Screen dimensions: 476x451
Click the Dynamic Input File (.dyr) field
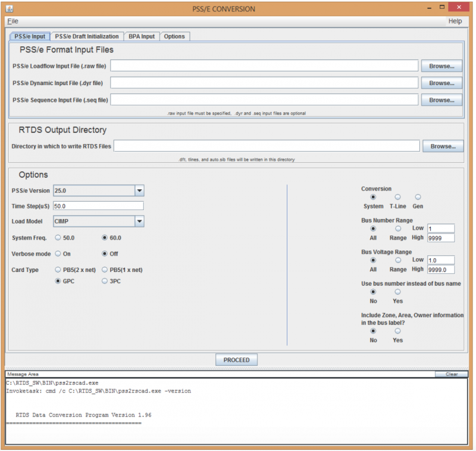coord(264,83)
